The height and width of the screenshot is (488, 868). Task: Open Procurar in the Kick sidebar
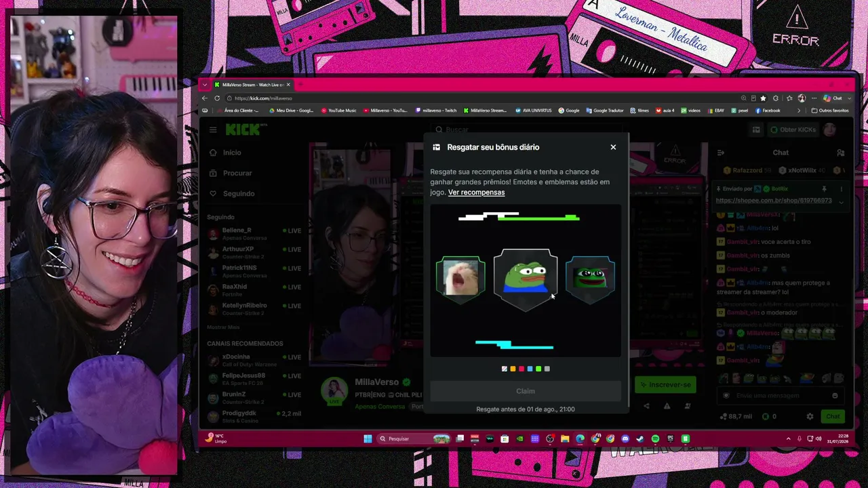[237, 173]
